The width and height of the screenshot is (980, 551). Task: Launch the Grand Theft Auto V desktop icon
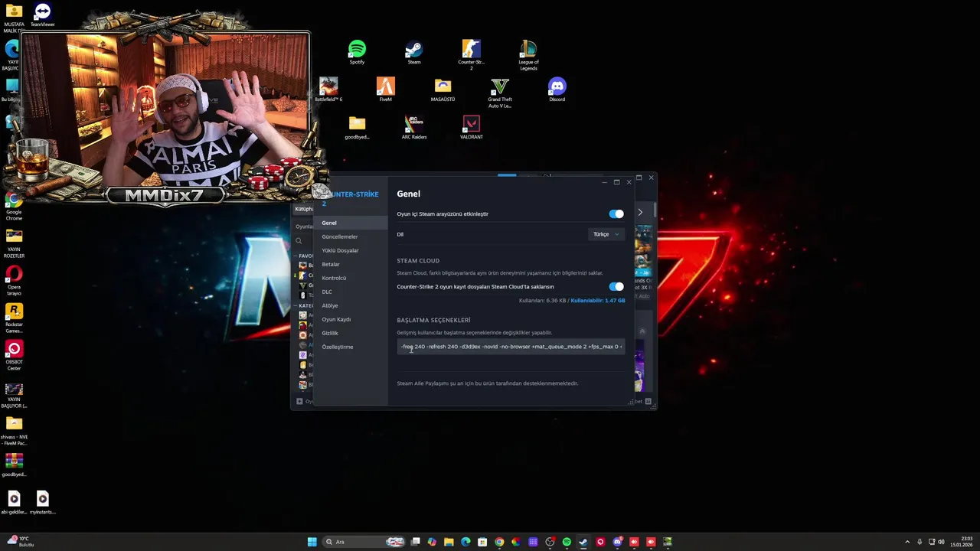[500, 93]
